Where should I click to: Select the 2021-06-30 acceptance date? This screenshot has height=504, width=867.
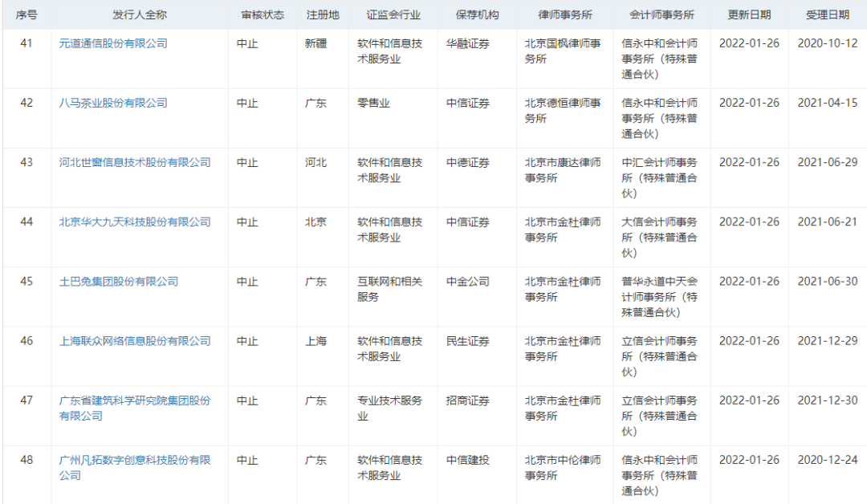pyautogui.click(x=828, y=282)
